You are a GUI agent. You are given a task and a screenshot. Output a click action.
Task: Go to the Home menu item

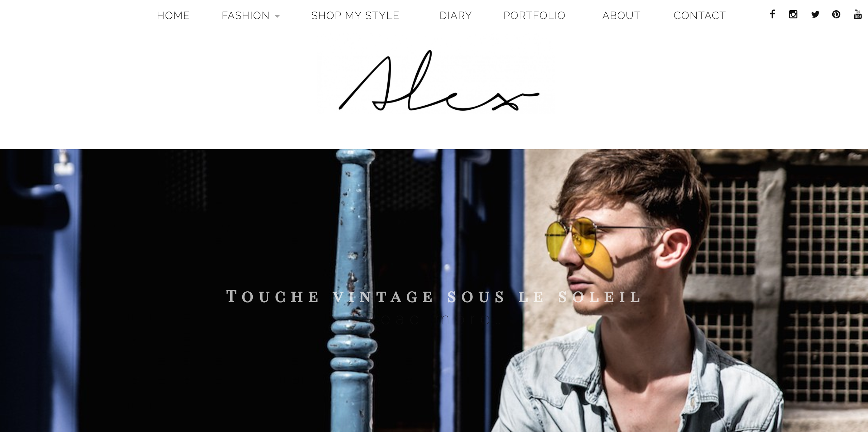pos(173,16)
